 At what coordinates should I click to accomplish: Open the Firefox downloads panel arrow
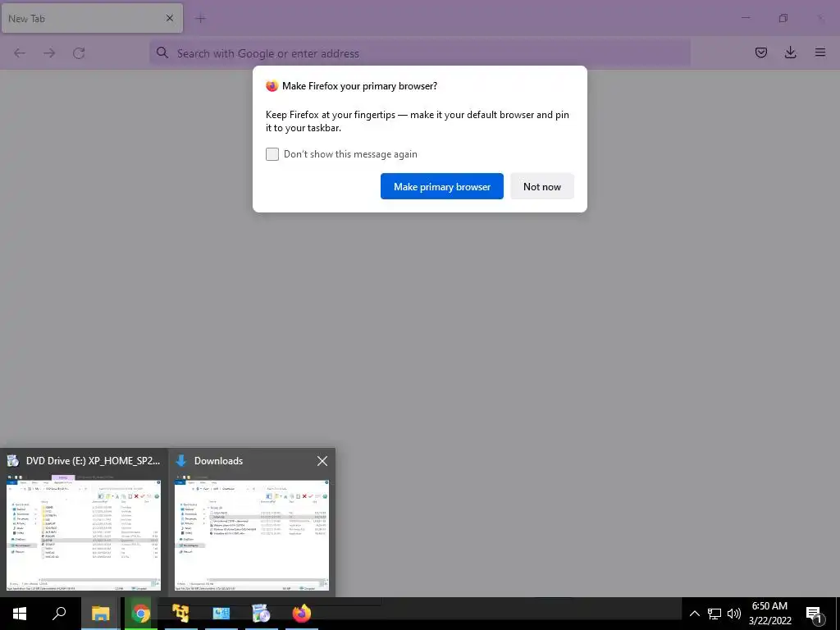pyautogui.click(x=790, y=52)
